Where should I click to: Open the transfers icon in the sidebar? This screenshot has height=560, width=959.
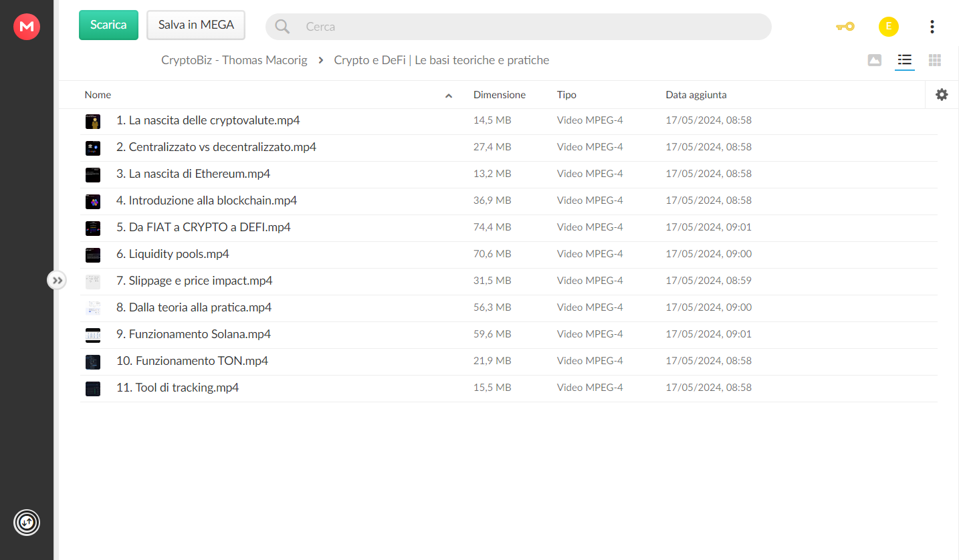point(27,522)
